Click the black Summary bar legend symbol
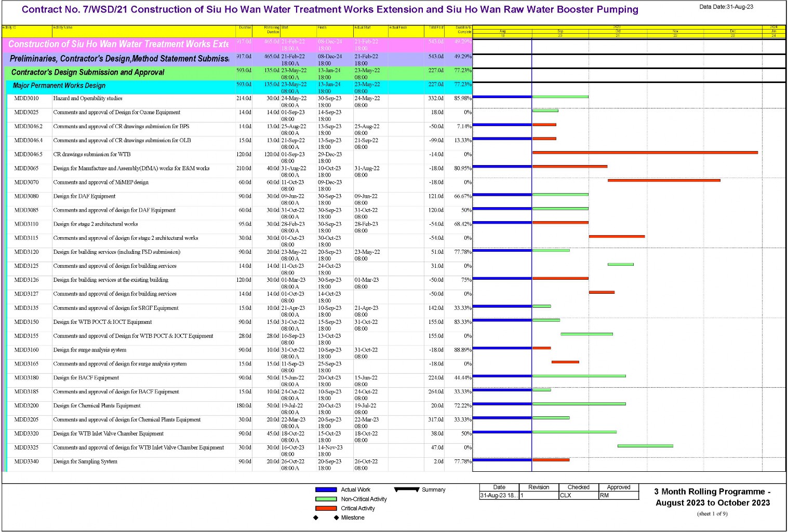Image resolution: width=788 pixels, height=532 pixels. (407, 489)
